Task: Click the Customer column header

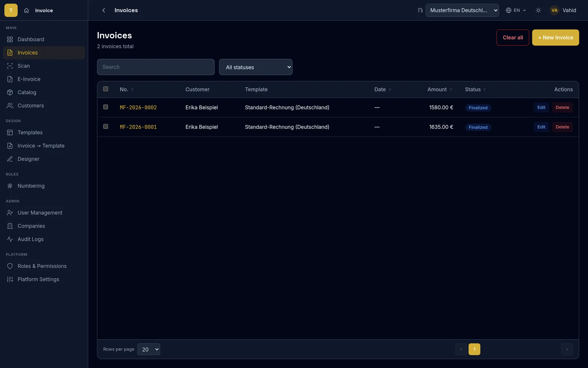Action: 197,89
